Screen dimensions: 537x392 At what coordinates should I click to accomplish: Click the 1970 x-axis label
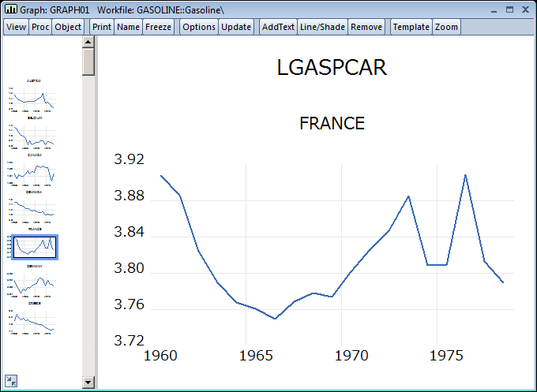tap(351, 356)
